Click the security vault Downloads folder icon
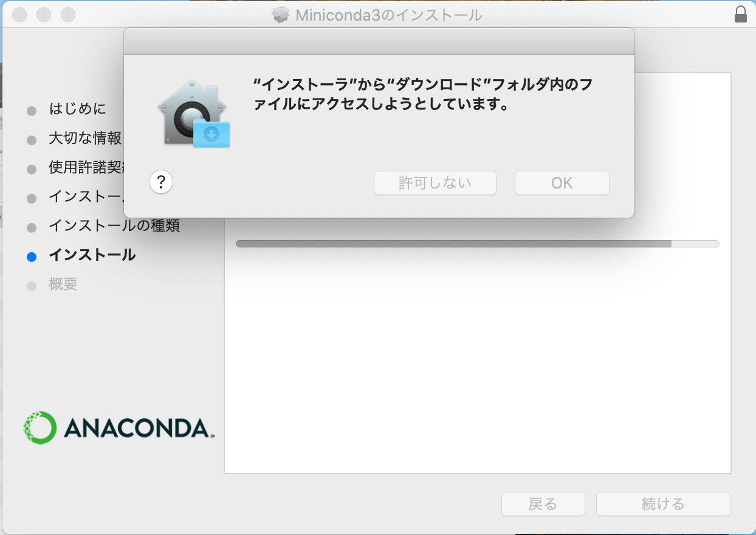 (194, 114)
